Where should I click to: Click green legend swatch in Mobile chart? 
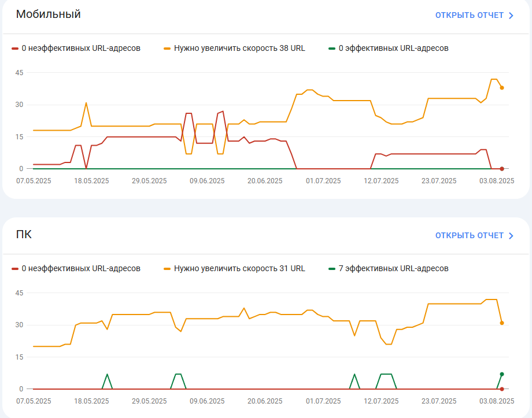(x=332, y=49)
